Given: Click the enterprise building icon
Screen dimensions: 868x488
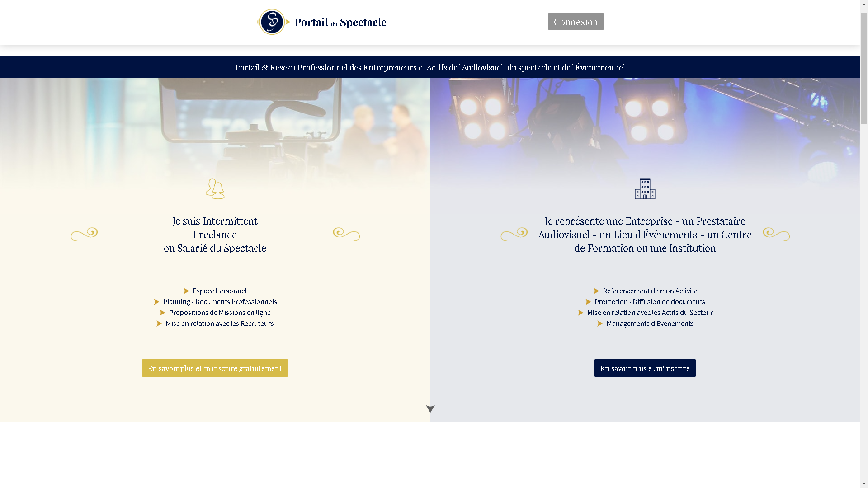Looking at the screenshot, I should pyautogui.click(x=645, y=189).
